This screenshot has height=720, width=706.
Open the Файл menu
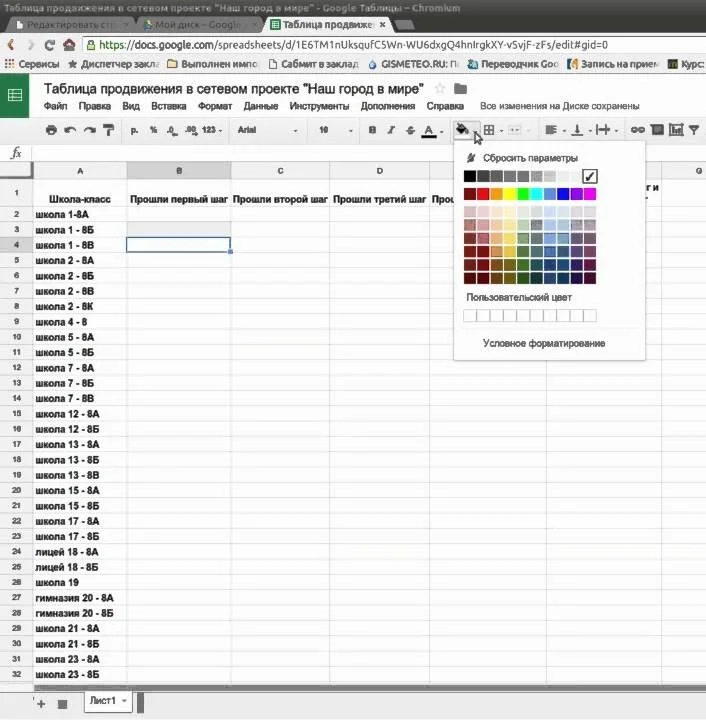click(x=56, y=106)
